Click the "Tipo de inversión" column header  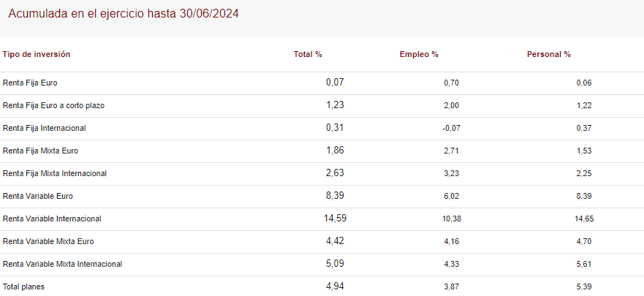point(37,55)
